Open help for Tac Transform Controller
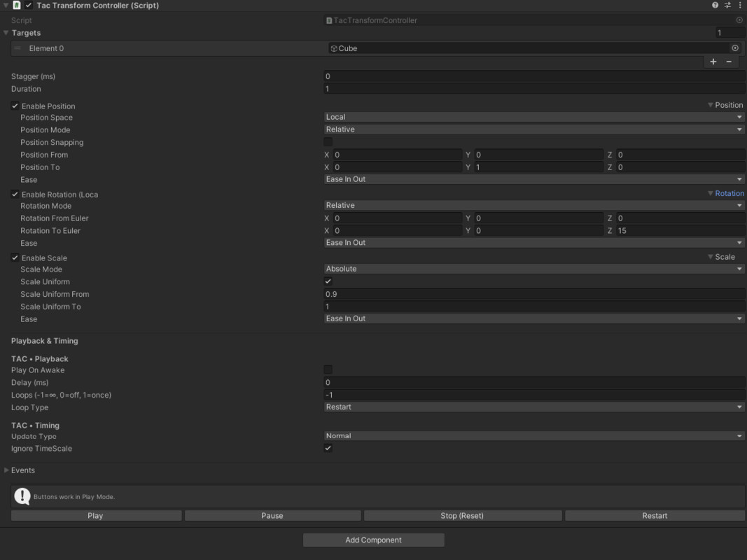Image resolution: width=747 pixels, height=560 pixels. [713, 6]
